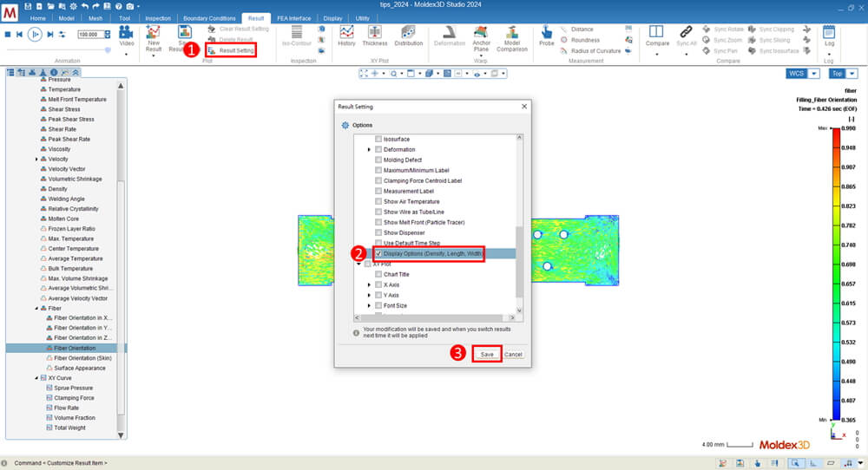The image size is (868, 470).
Task: Open the Utility ribbon tab
Action: [x=363, y=18]
